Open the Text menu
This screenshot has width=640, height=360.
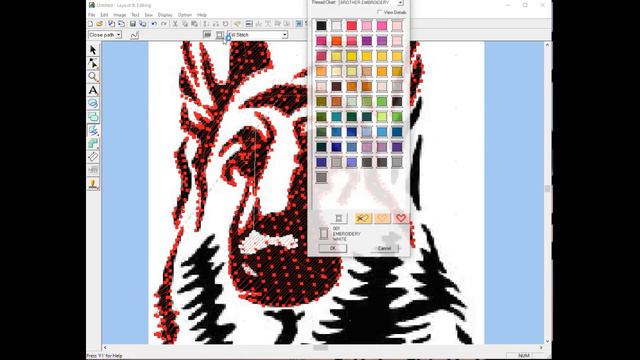pyautogui.click(x=135, y=15)
